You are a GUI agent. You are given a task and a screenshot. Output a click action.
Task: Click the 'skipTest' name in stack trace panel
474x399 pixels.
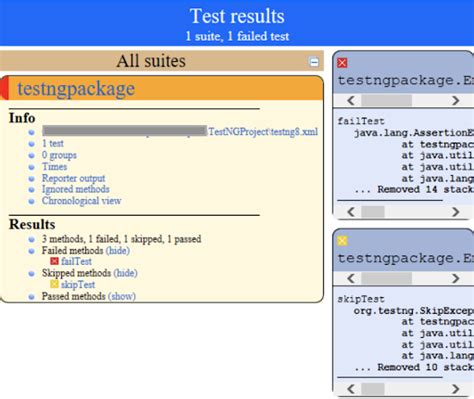point(361,299)
